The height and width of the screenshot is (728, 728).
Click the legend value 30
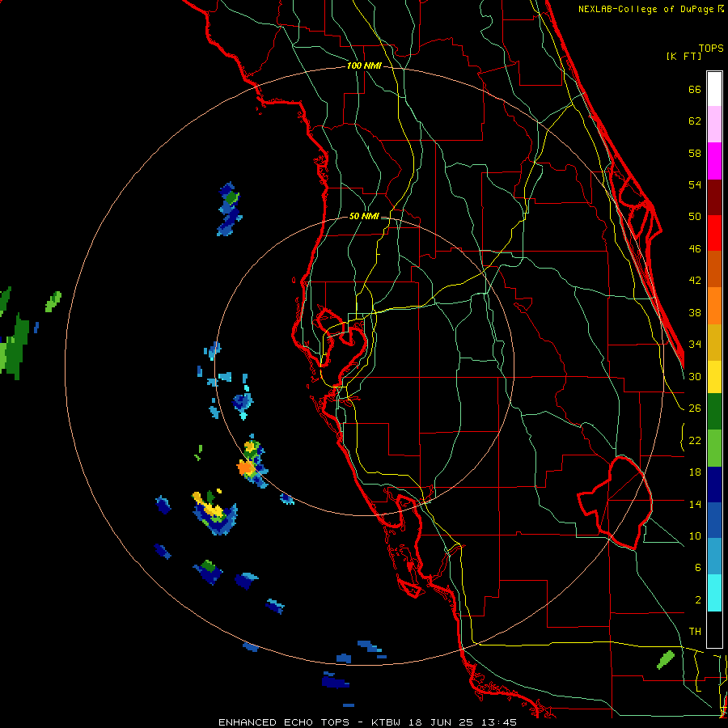(695, 376)
